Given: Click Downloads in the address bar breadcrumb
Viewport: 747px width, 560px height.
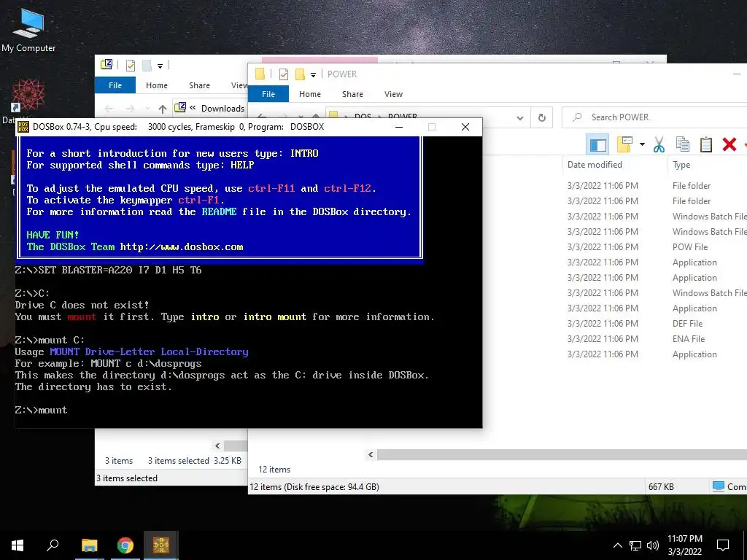Looking at the screenshot, I should pyautogui.click(x=222, y=108).
